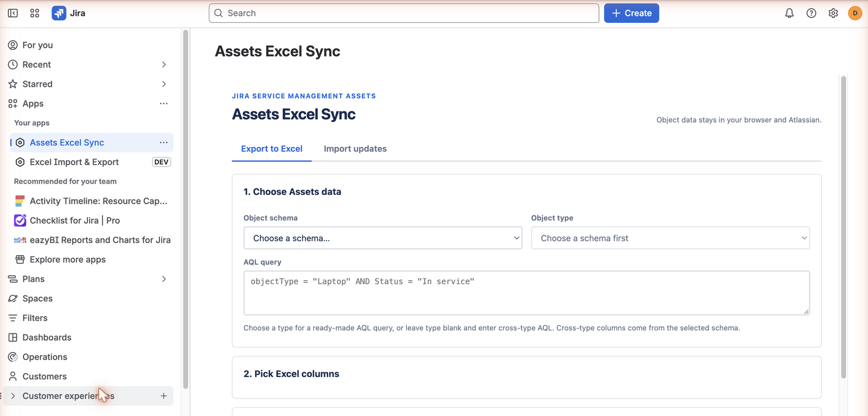Screen dimensions: 868x416
Task: Click the Customers person icon
Action: click(x=13, y=376)
